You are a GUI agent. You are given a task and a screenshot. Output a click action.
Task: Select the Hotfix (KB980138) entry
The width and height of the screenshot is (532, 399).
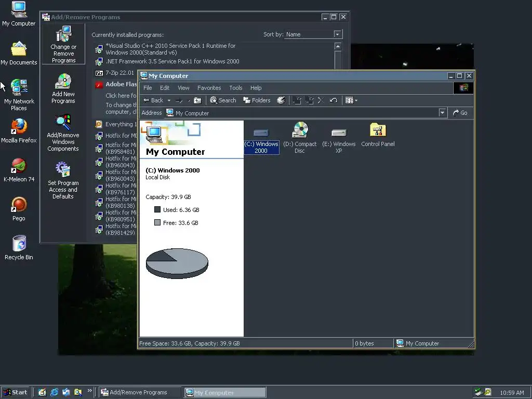tap(115, 203)
